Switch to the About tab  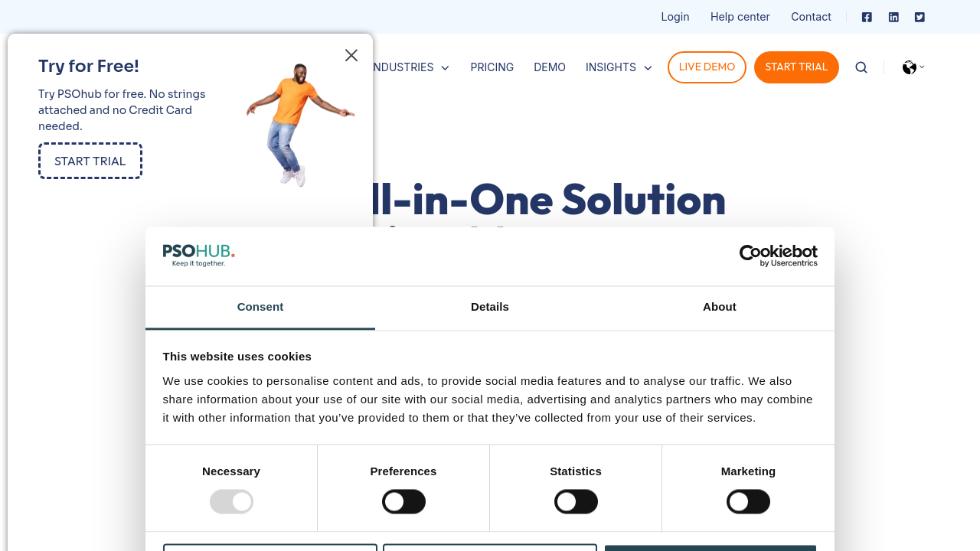[x=720, y=308]
